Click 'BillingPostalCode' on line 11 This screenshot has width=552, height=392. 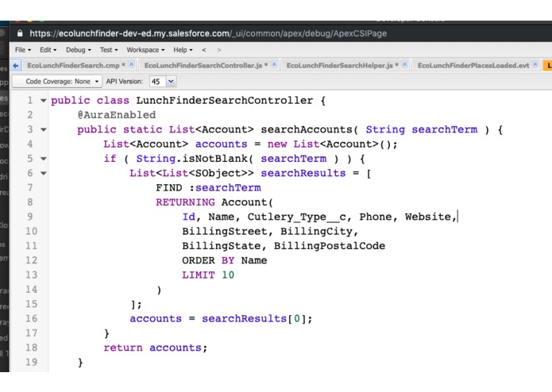pyautogui.click(x=330, y=246)
